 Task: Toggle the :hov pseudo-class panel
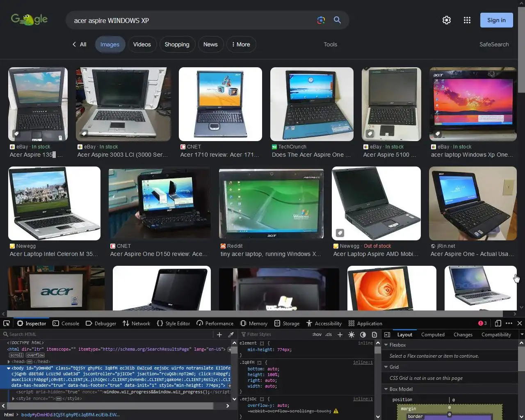[317, 334]
